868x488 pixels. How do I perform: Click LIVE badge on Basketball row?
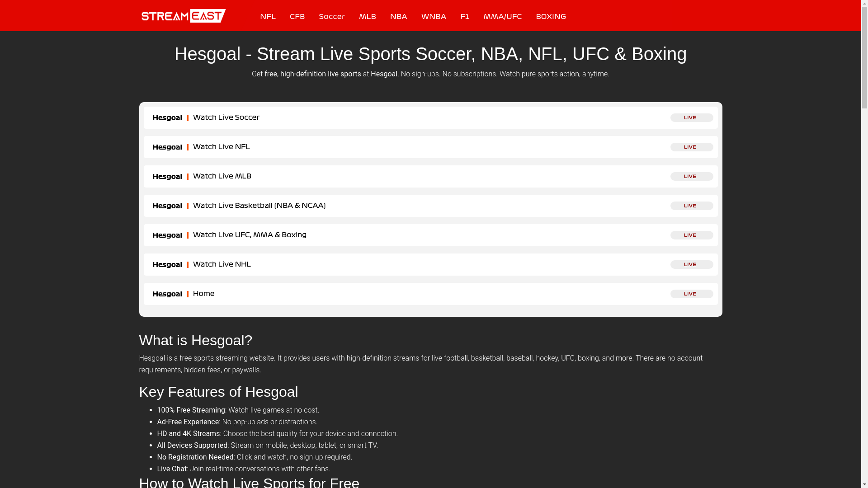[x=692, y=206]
